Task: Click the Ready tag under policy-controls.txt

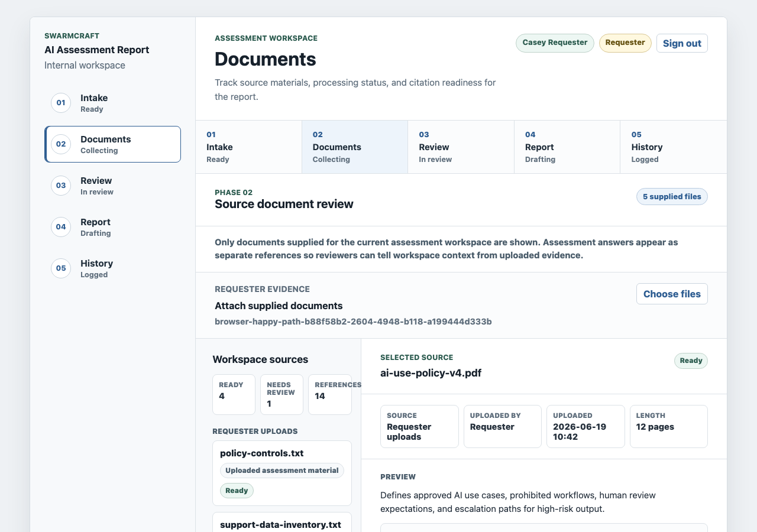Action: point(237,491)
